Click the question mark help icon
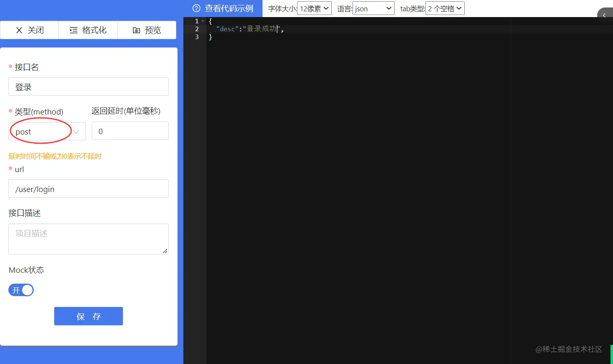Viewport: 613px width, 364px height. (x=196, y=8)
